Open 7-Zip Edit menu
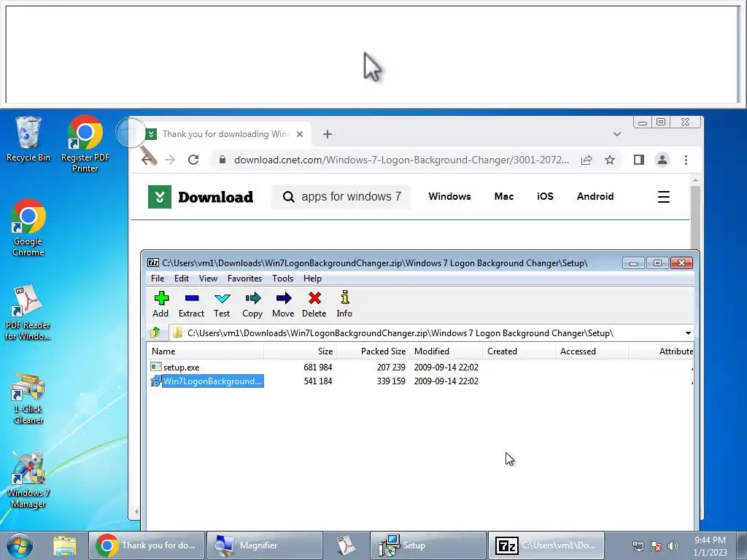The image size is (747, 560). click(182, 279)
